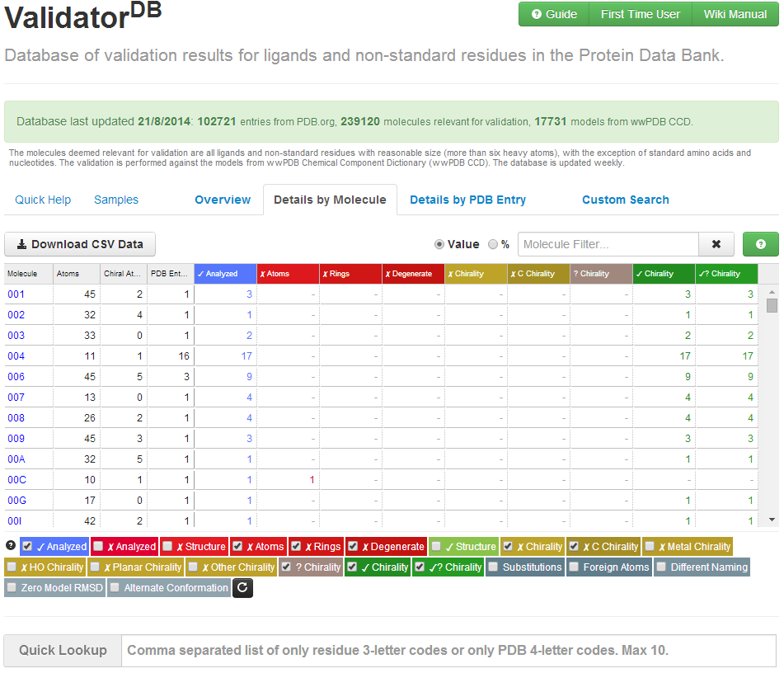
Task: Click the Guide button
Action: pos(554,14)
